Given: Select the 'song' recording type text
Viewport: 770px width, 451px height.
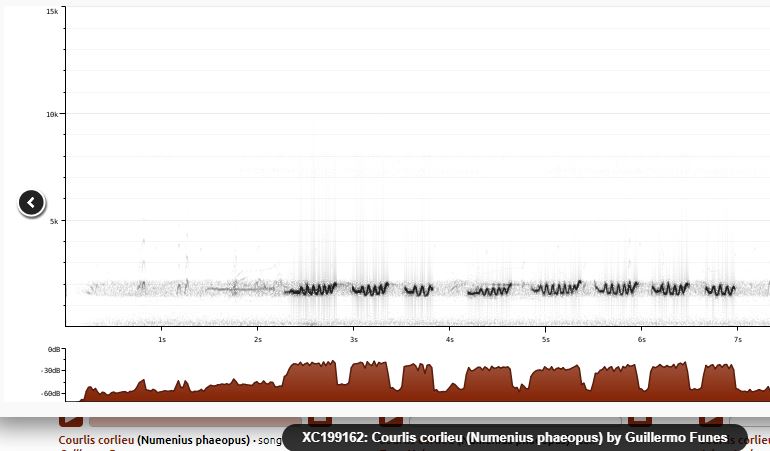Looking at the screenshot, I should pyautogui.click(x=270, y=440).
